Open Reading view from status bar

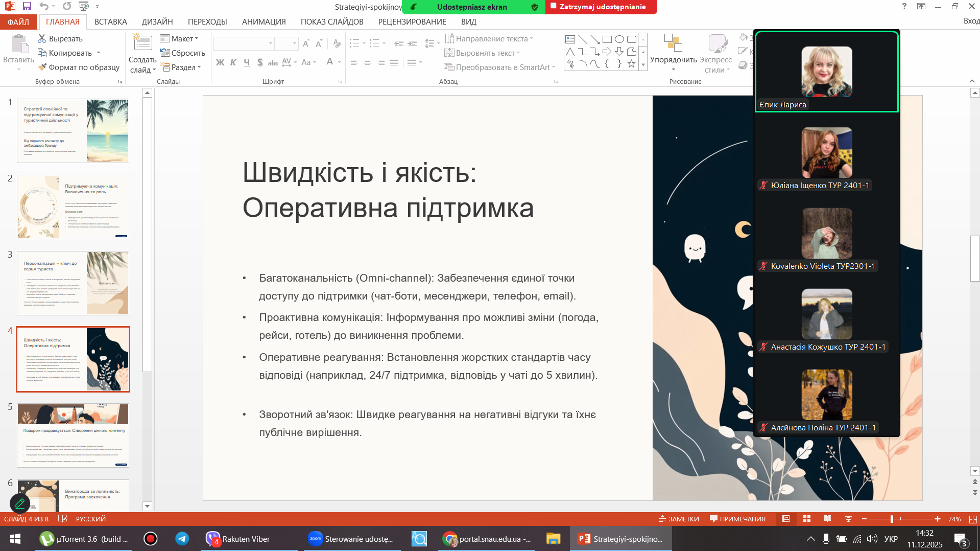[x=827, y=519]
